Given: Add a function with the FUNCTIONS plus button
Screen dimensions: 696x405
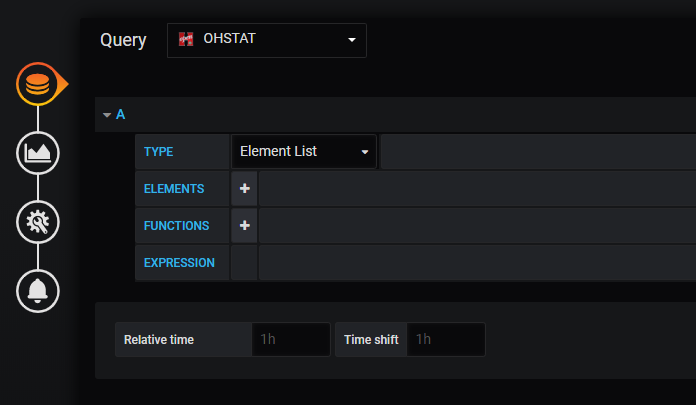Looking at the screenshot, I should pyautogui.click(x=244, y=226).
